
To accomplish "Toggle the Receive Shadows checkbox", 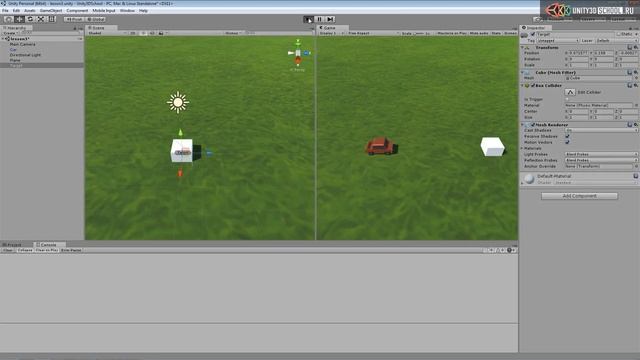I will pos(567,136).
